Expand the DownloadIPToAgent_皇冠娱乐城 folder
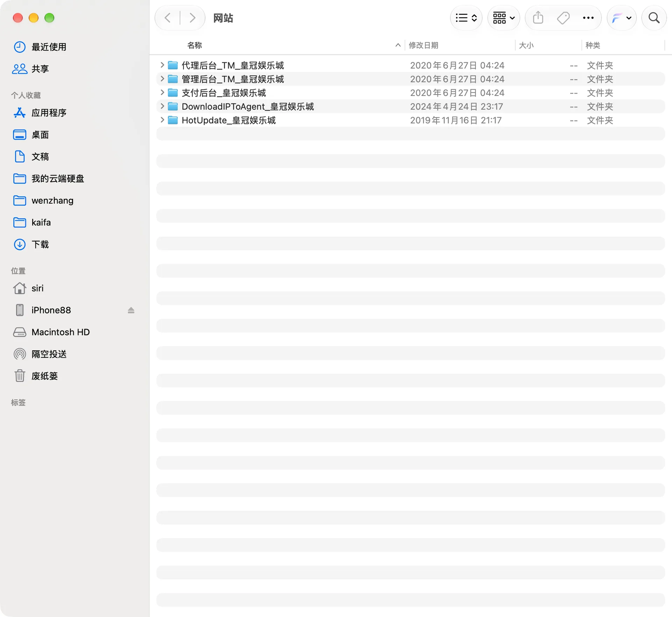 point(162,106)
